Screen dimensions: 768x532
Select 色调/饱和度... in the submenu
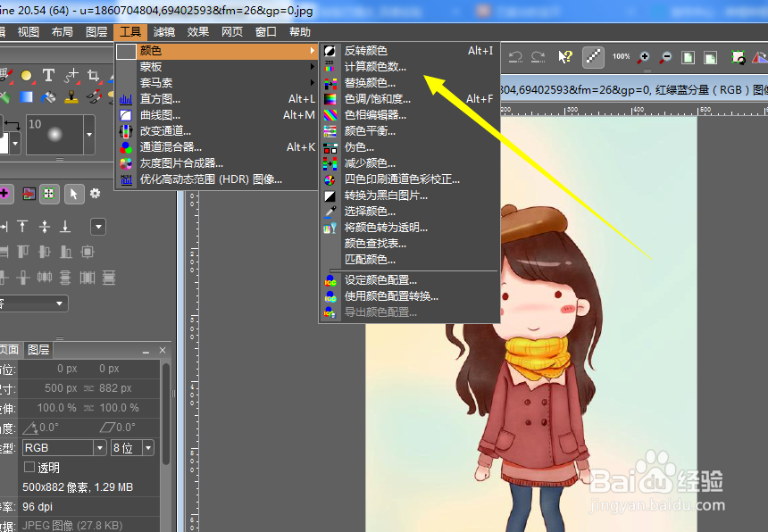coord(410,99)
